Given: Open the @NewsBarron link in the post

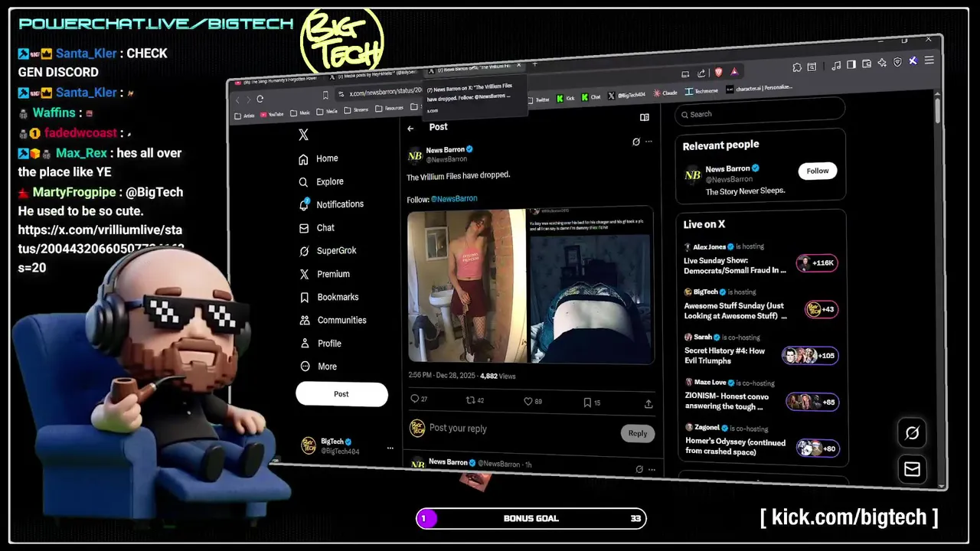Looking at the screenshot, I should 454,198.
